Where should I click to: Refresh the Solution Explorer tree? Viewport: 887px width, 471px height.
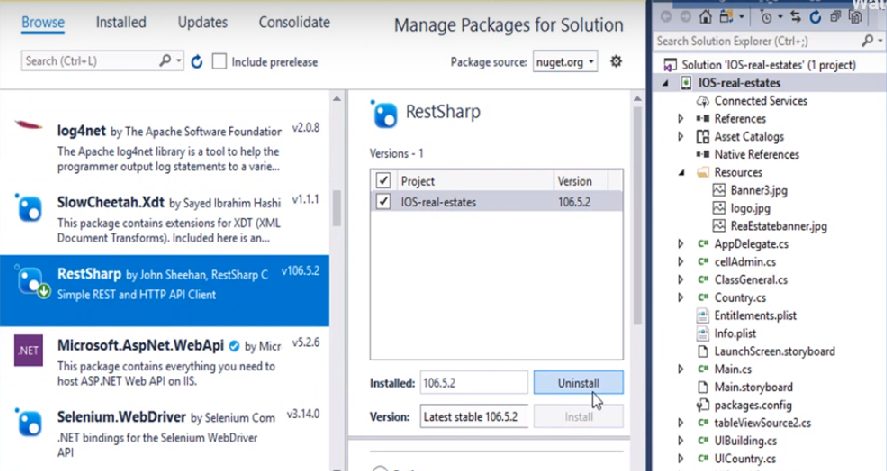(x=815, y=17)
